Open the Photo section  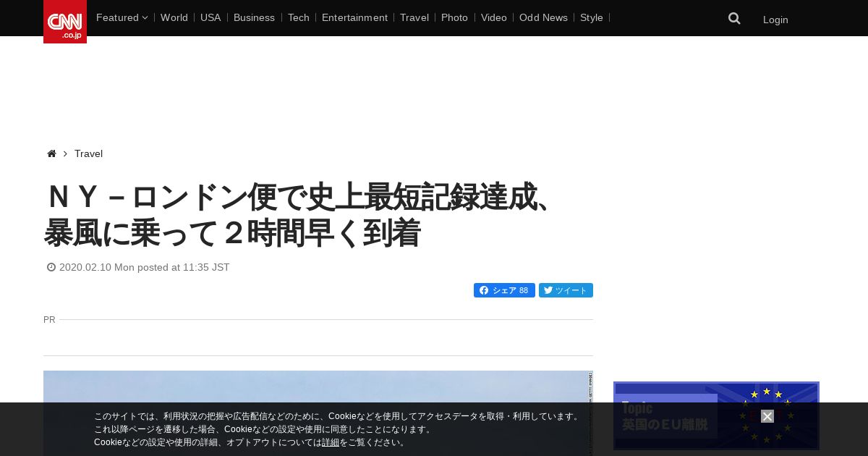pyautogui.click(x=454, y=17)
